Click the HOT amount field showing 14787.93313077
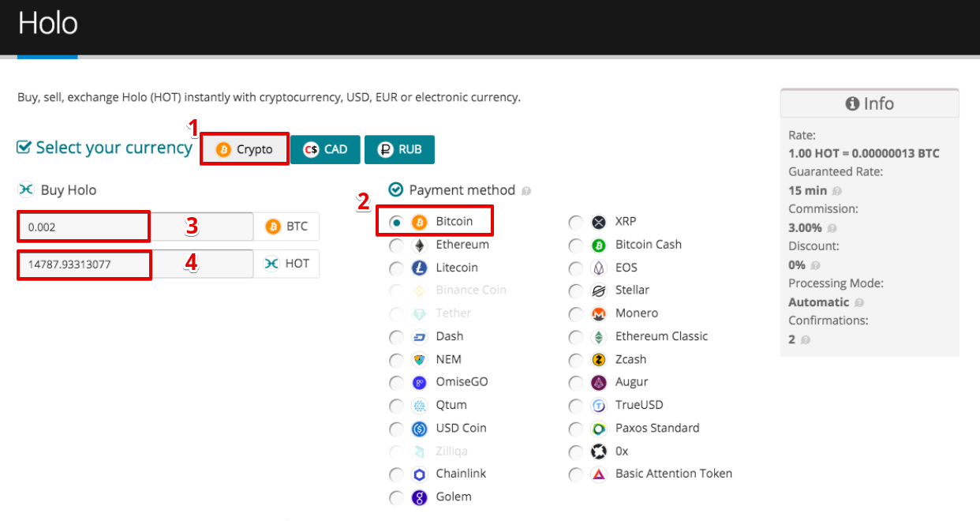 tap(136, 264)
